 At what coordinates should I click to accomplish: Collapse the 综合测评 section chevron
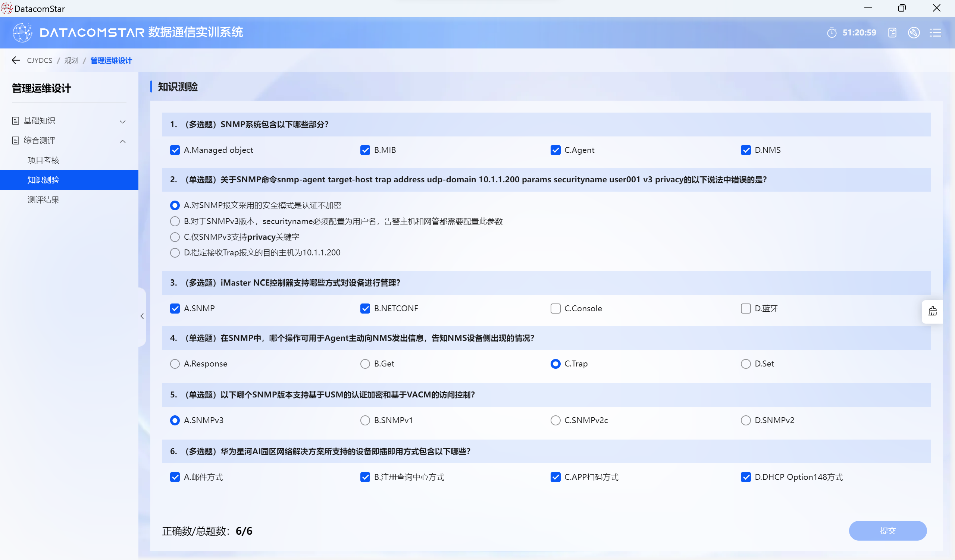(122, 141)
